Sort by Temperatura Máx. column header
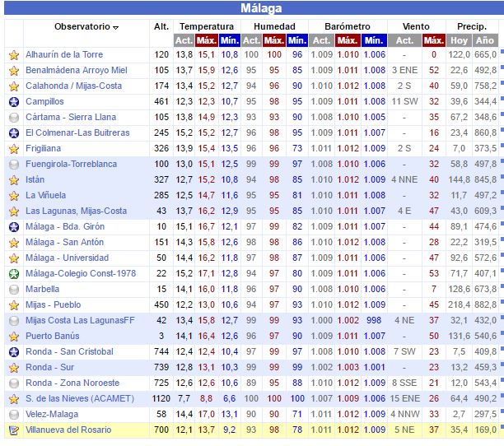 (x=208, y=40)
